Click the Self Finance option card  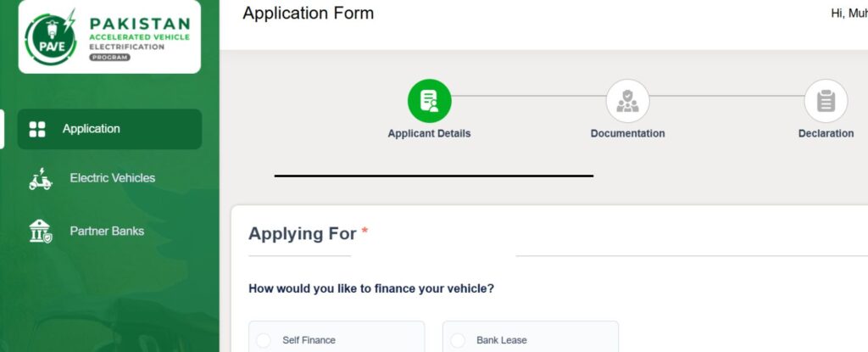(337, 337)
